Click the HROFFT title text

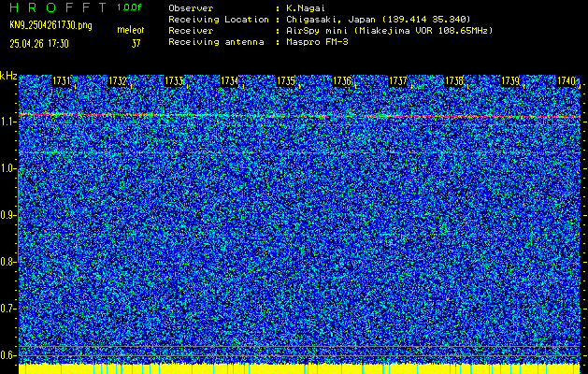coord(59,7)
